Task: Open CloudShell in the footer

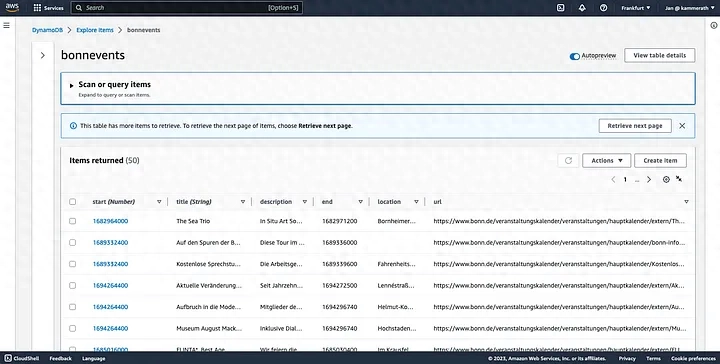Action: [22, 358]
